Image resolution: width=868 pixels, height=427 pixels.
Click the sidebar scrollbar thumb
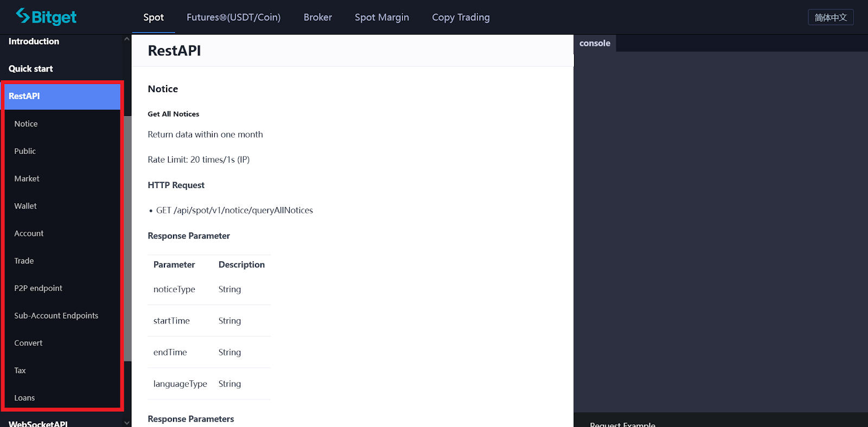pos(127,238)
